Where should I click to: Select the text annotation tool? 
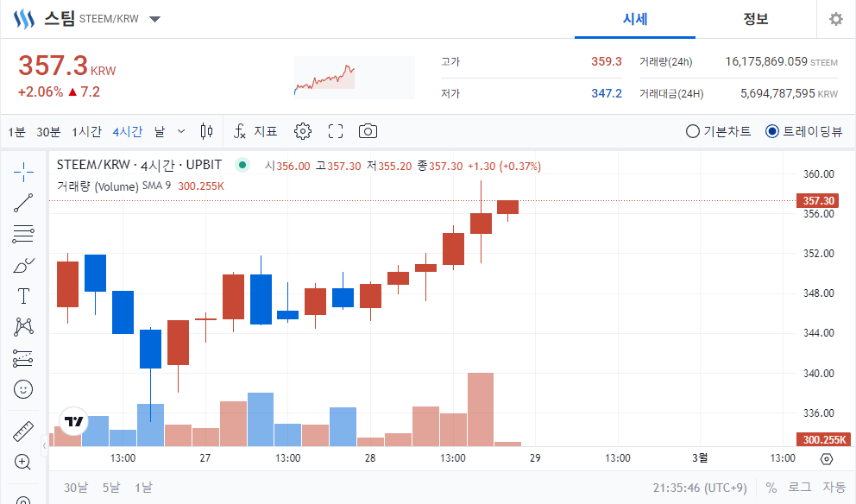(23, 296)
